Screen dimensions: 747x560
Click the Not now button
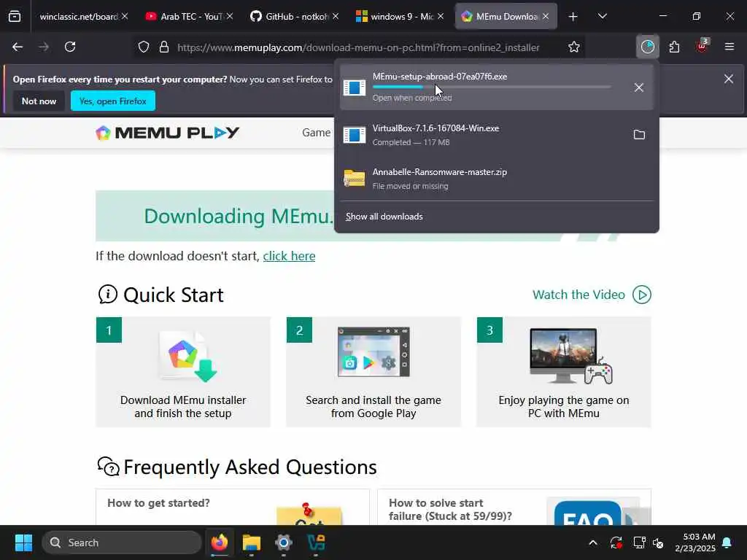tap(39, 101)
